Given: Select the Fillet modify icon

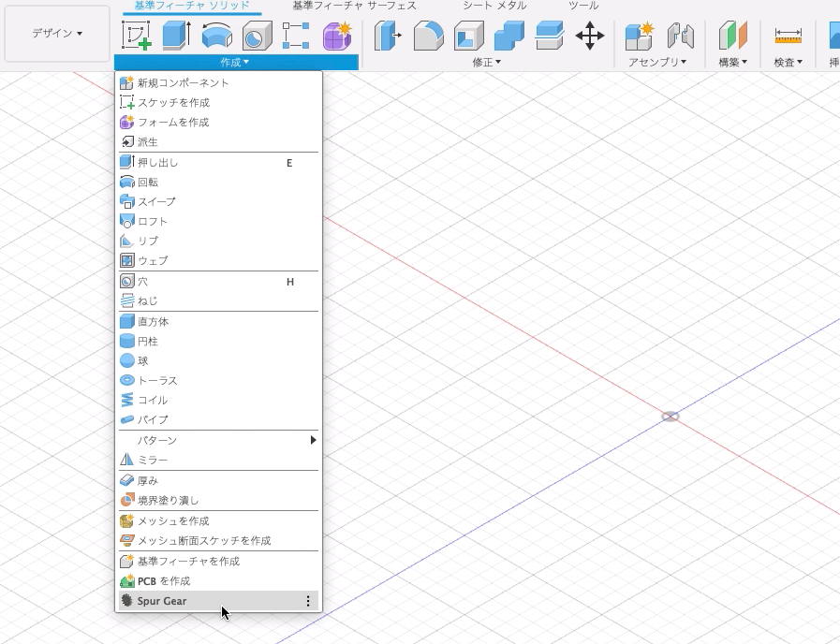Looking at the screenshot, I should click(429, 36).
